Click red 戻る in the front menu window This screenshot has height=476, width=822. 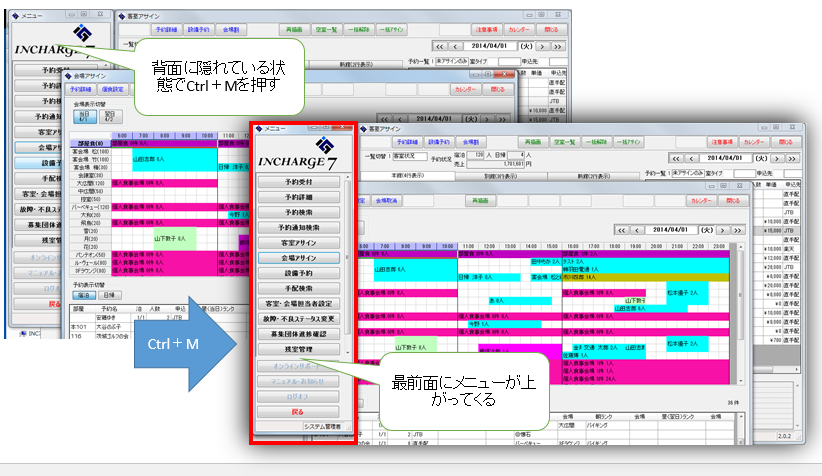[298, 412]
